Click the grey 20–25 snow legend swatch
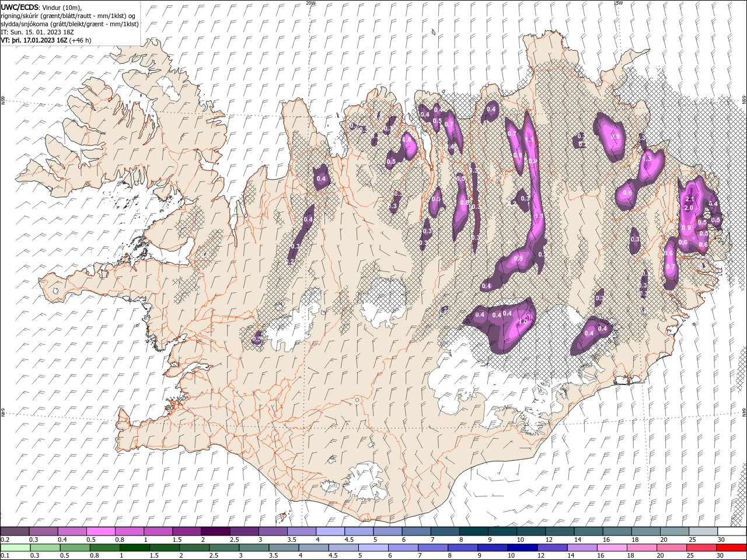The width and height of the screenshot is (747, 560). click(675, 531)
